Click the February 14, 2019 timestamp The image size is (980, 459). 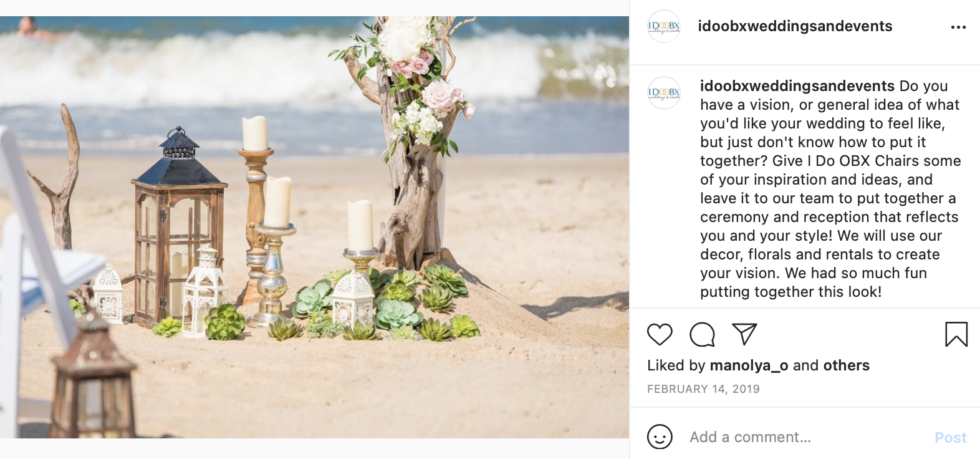click(x=703, y=389)
